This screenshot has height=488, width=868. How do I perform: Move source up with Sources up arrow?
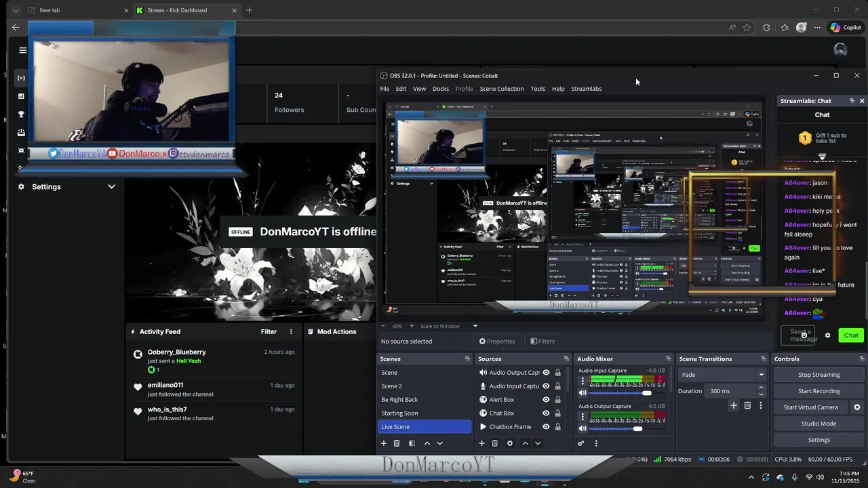[x=525, y=443]
